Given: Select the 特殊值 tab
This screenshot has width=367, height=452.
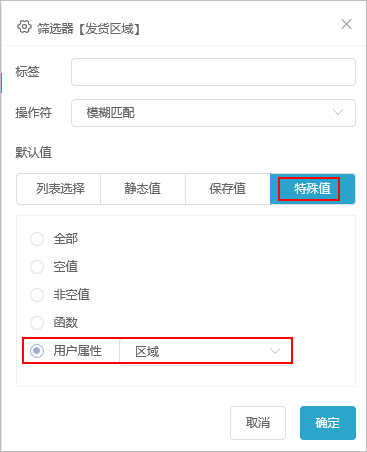Looking at the screenshot, I should point(313,189).
